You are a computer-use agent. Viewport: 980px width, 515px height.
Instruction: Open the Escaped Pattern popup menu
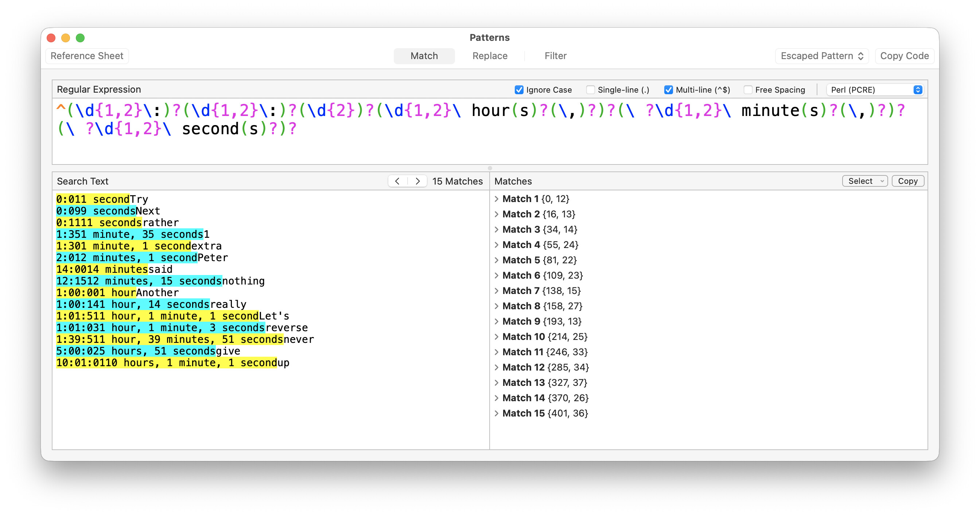pos(822,56)
